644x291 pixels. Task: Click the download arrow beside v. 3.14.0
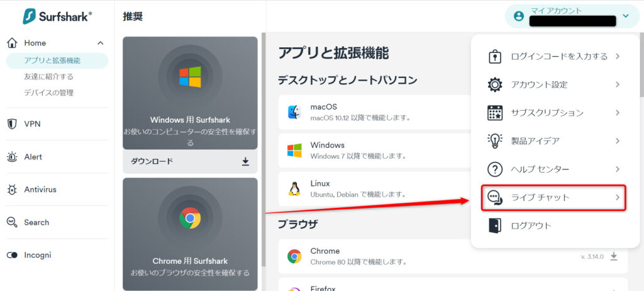point(614,256)
